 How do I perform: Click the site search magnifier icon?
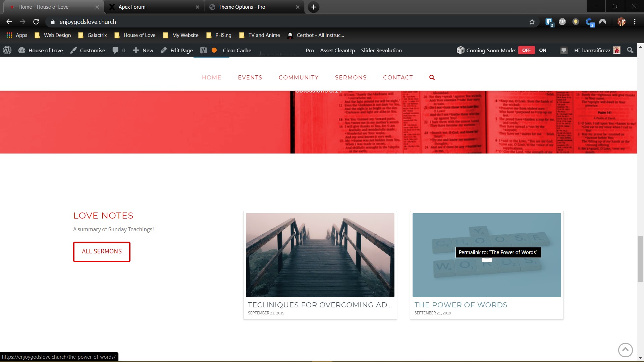point(432,77)
